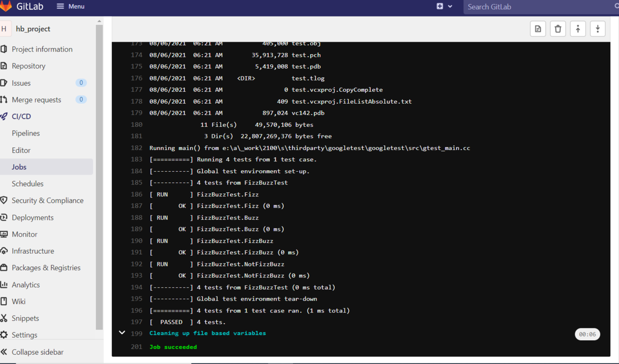Screen dimensions: 619x364
Task: Open the Wiki section
Action: [19, 301]
